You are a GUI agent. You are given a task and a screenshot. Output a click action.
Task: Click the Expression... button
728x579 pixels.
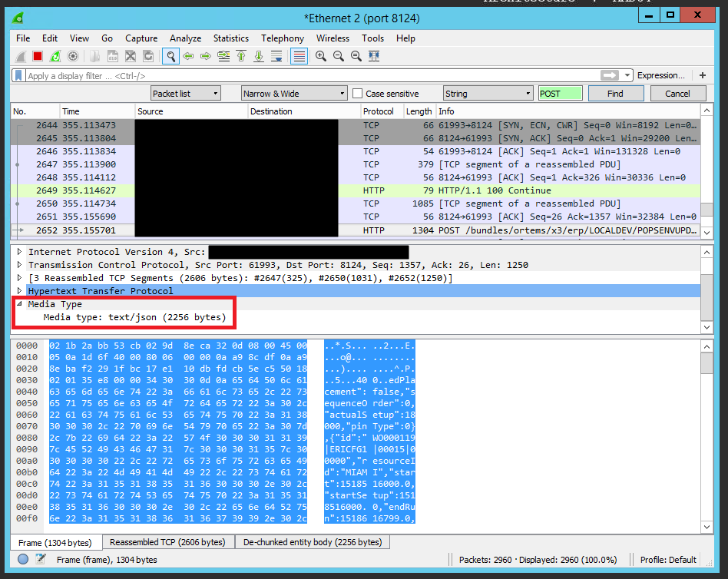[660, 75]
